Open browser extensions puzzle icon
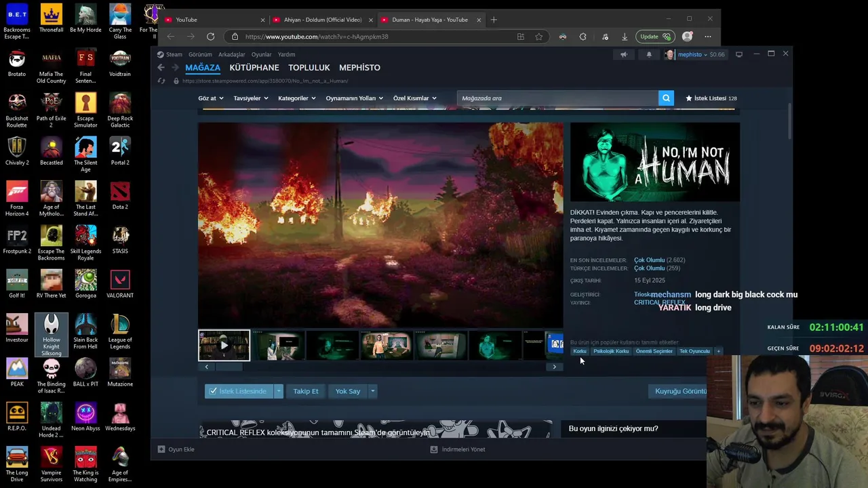The image size is (868, 488). [583, 37]
